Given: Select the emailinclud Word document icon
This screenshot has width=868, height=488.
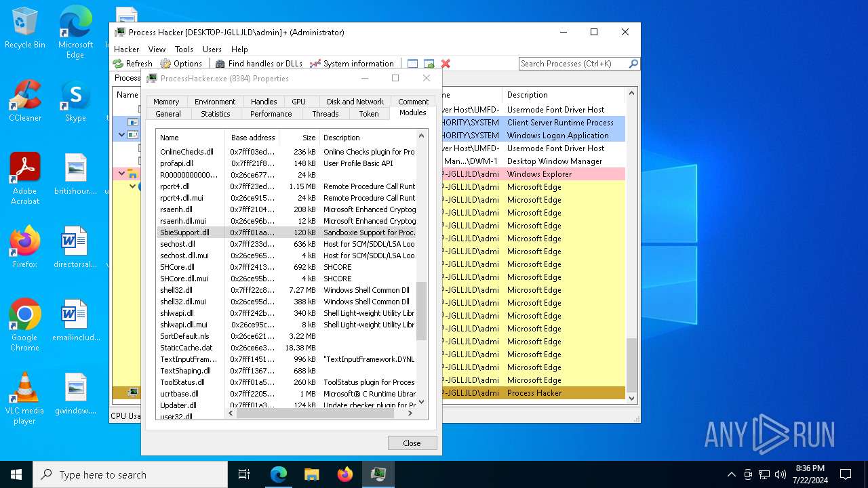Looking at the screenshot, I should coord(75,321).
